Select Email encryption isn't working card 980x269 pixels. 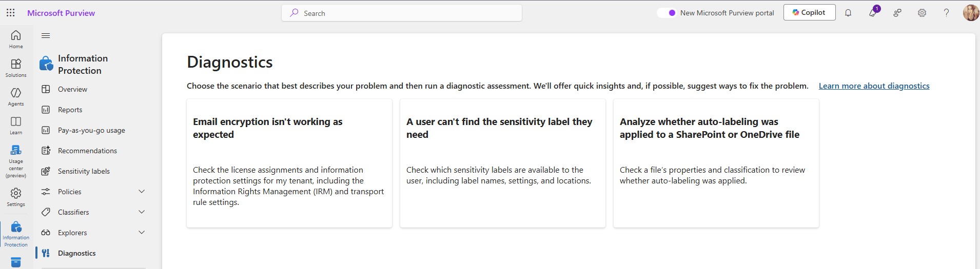pos(289,163)
